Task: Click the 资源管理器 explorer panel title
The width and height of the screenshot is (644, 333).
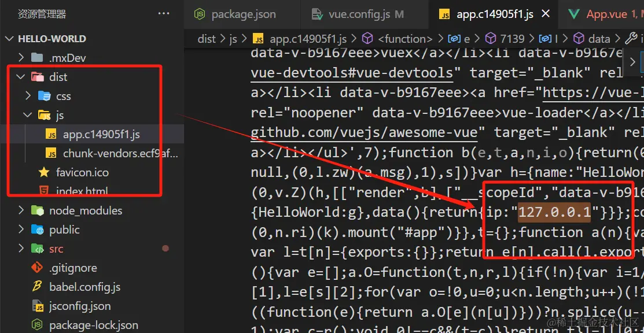Action: tap(42, 14)
